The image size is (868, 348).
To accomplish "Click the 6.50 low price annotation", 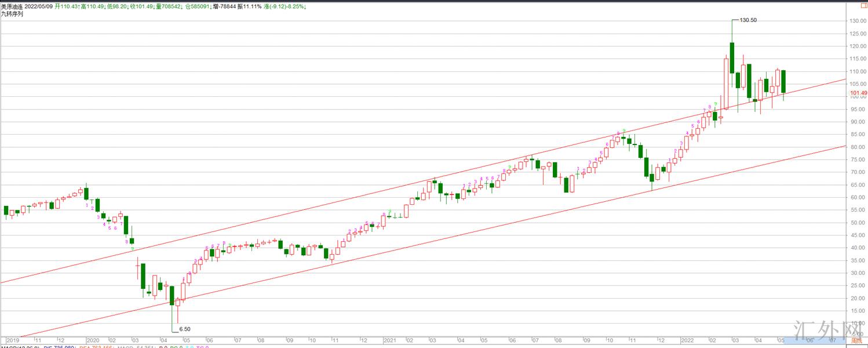I will point(184,329).
